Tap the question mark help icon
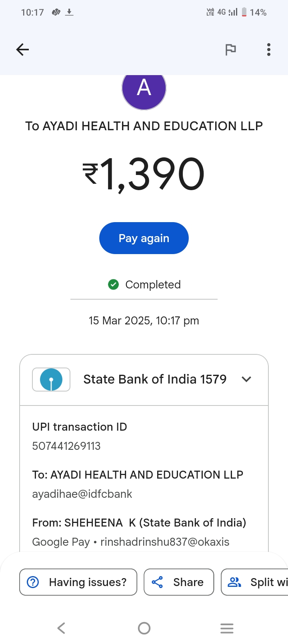The width and height of the screenshot is (288, 644). 33,582
